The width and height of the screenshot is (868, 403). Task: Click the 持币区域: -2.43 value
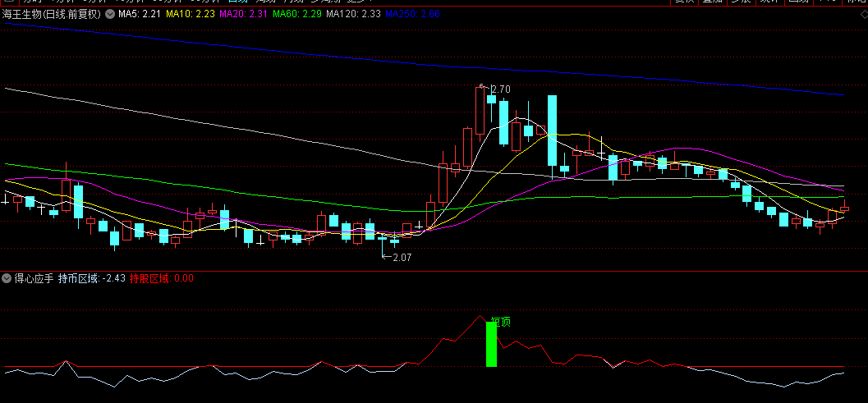[x=92, y=278]
